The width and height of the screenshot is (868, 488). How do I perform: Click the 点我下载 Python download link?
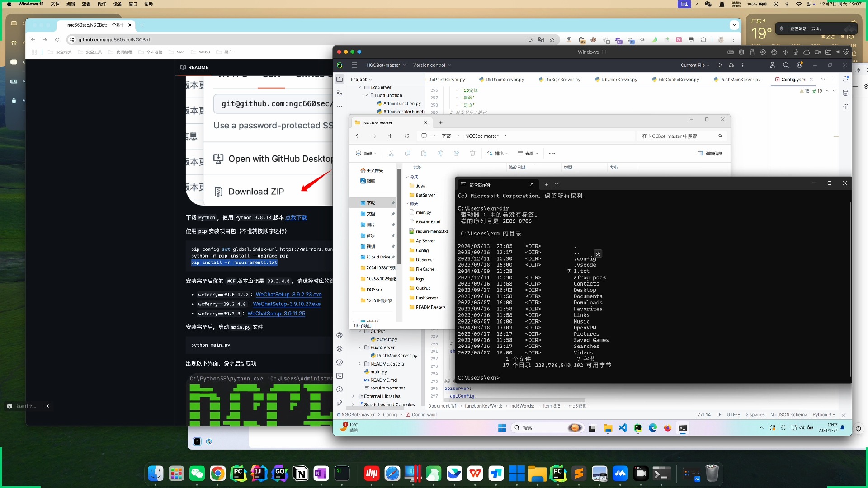tap(296, 218)
